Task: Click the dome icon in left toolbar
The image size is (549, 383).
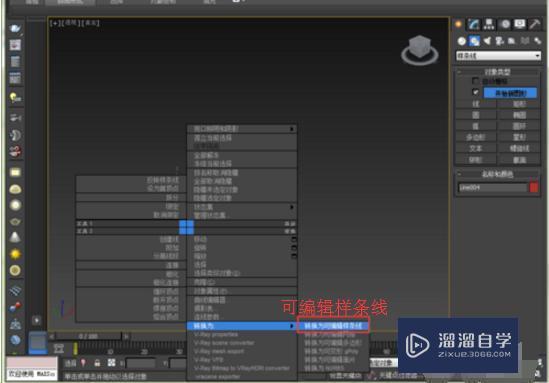Action: (x=15, y=189)
